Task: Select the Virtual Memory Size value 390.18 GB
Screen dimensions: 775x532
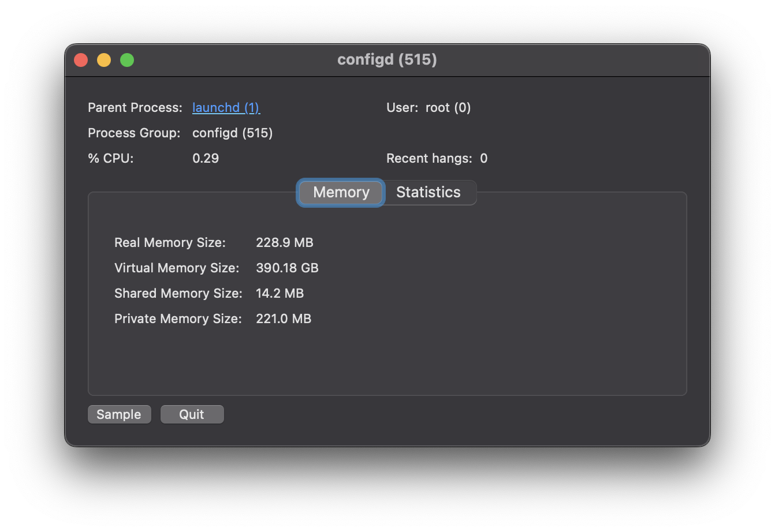Action: click(x=287, y=268)
